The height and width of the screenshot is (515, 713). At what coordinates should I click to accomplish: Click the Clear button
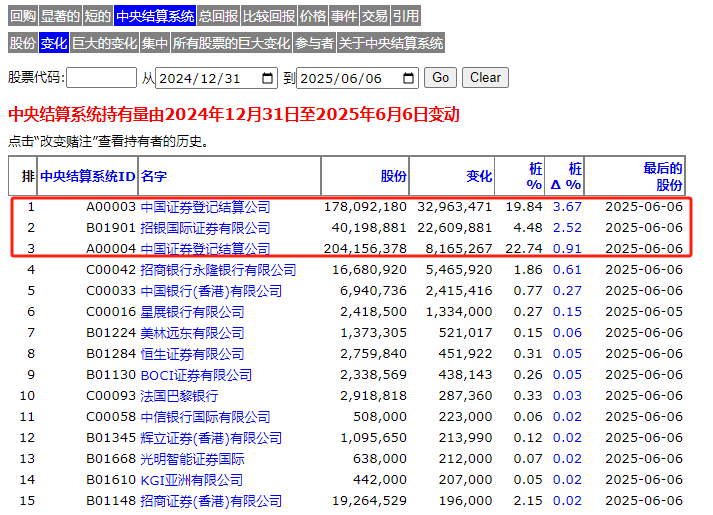(x=485, y=78)
